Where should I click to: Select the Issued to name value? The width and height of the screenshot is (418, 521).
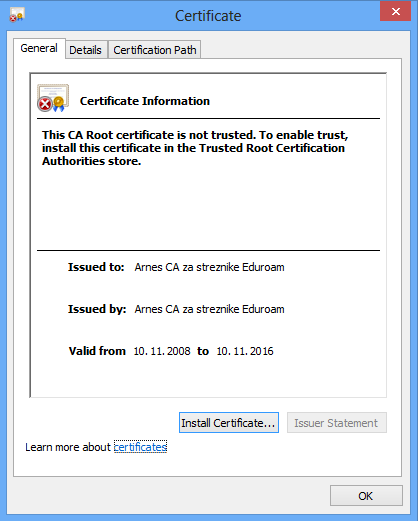(209, 267)
